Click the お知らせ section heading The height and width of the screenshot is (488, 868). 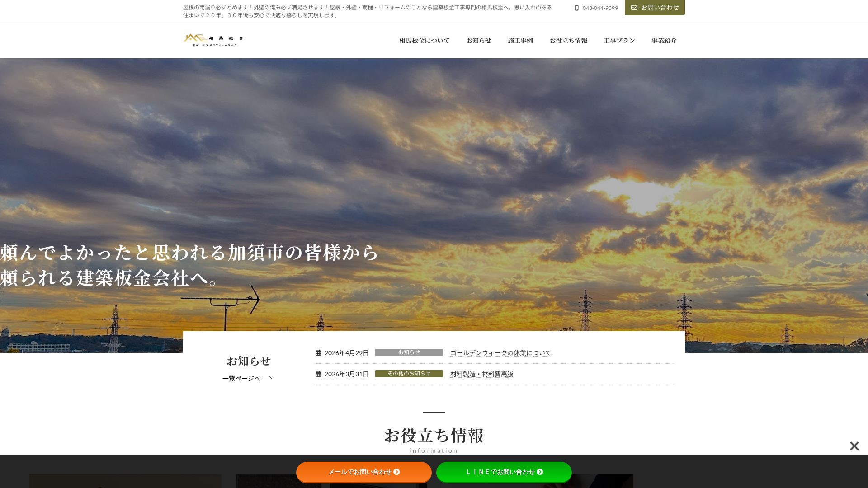tap(249, 361)
